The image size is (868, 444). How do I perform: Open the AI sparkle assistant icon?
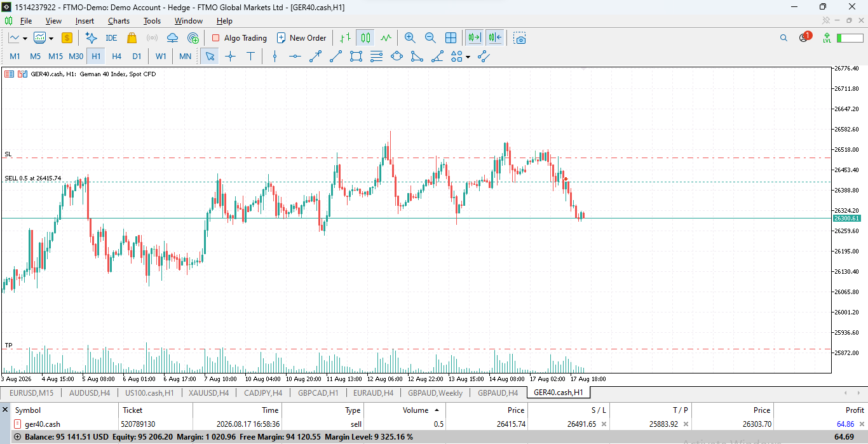coord(91,38)
